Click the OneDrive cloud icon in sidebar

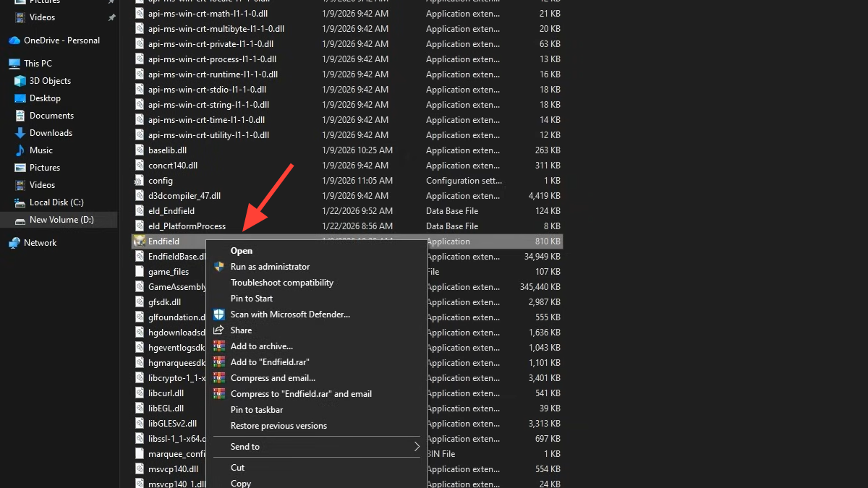(14, 40)
